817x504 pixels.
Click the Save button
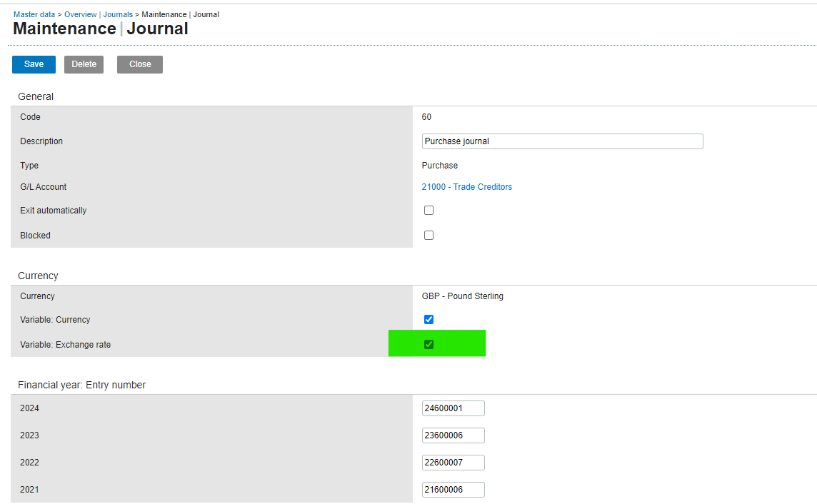34,64
